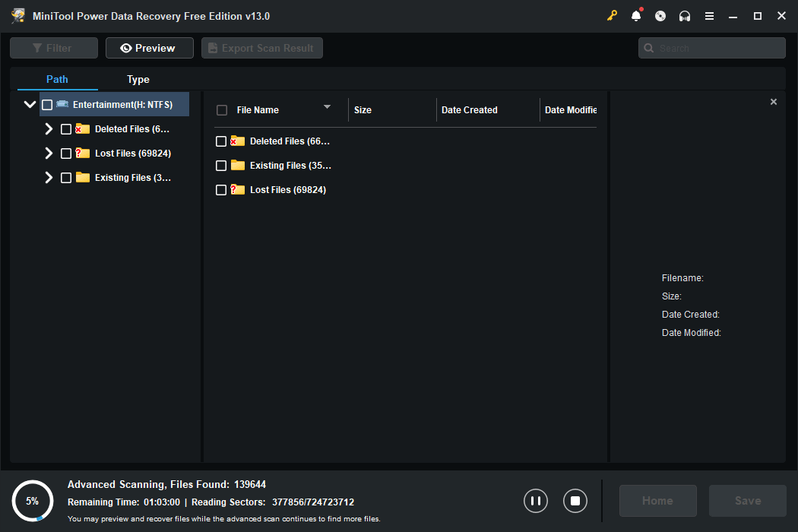Open the headset support icon
The height and width of the screenshot is (532, 798).
[685, 16]
